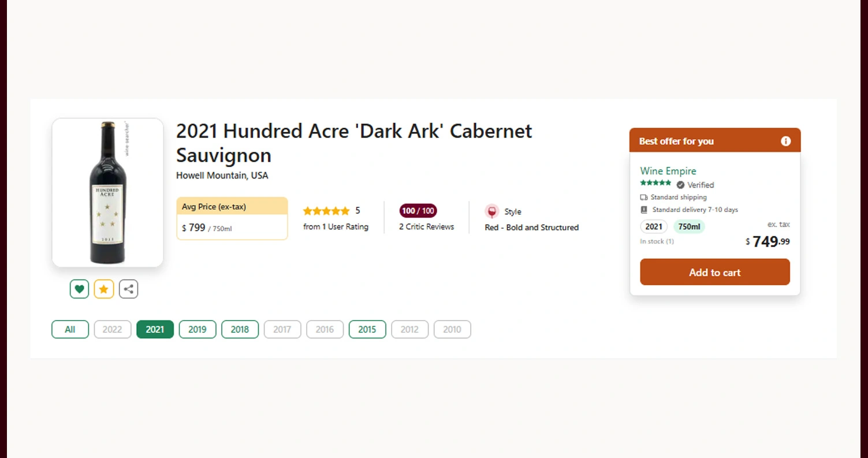Expand the 2022 vintage option
868x458 pixels.
click(x=112, y=329)
